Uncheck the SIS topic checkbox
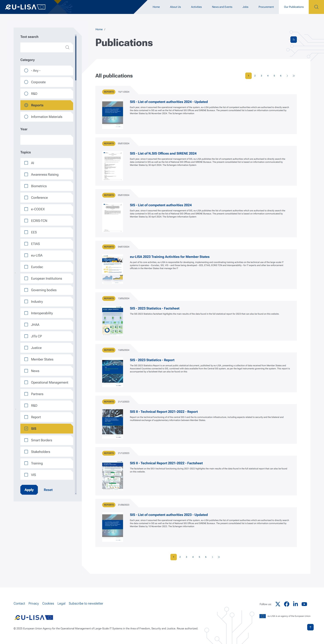324x644 pixels. pos(26,428)
